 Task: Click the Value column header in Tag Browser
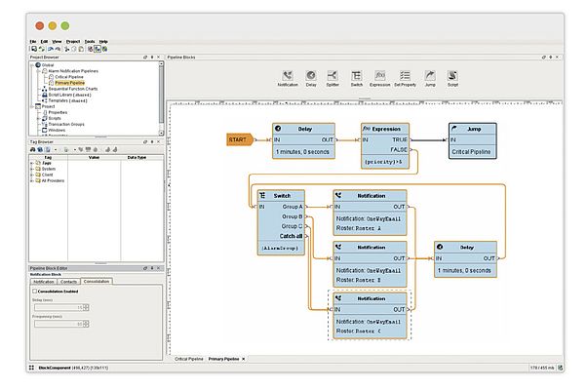tap(94, 158)
